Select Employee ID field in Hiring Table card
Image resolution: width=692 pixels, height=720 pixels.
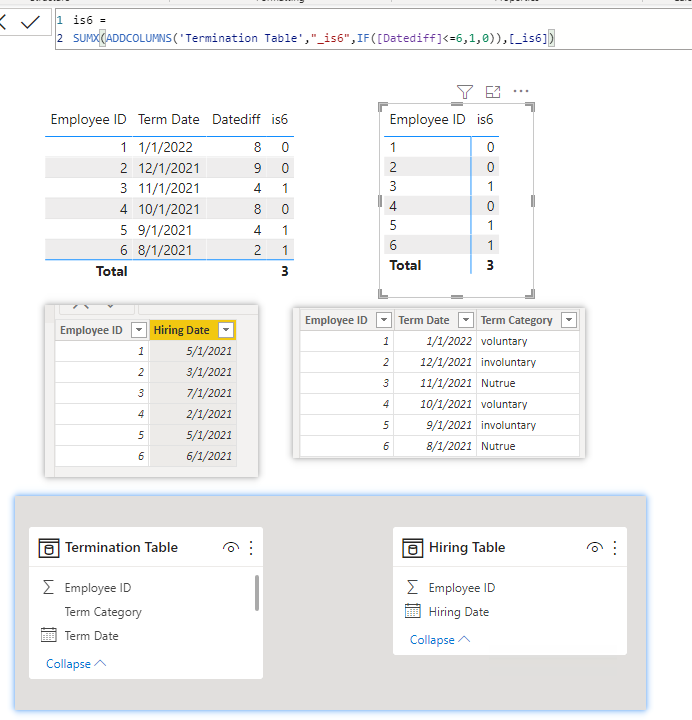coord(461,588)
